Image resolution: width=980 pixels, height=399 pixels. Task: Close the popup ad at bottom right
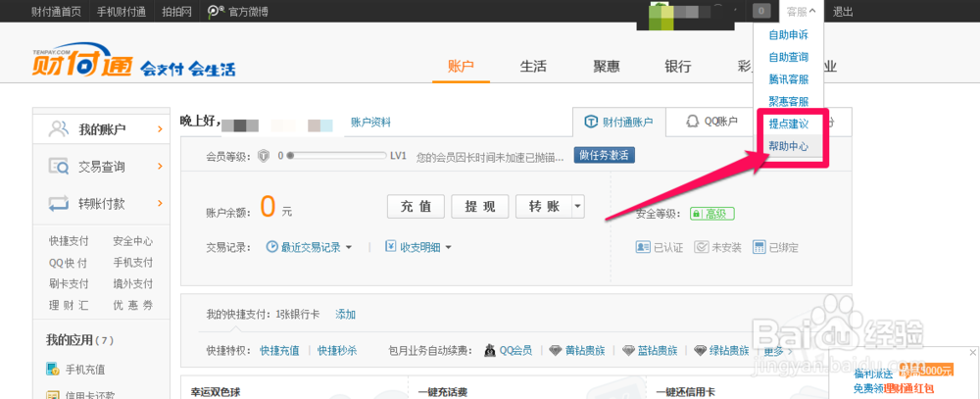click(972, 353)
